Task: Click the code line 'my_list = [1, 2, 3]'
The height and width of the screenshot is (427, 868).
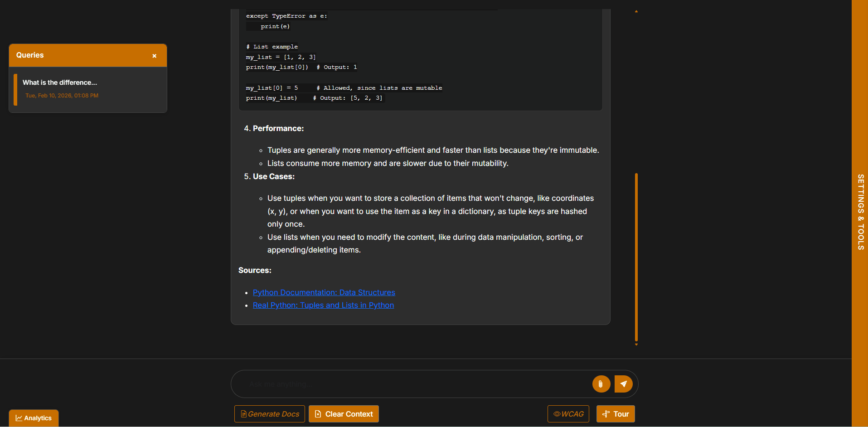Action: click(281, 57)
